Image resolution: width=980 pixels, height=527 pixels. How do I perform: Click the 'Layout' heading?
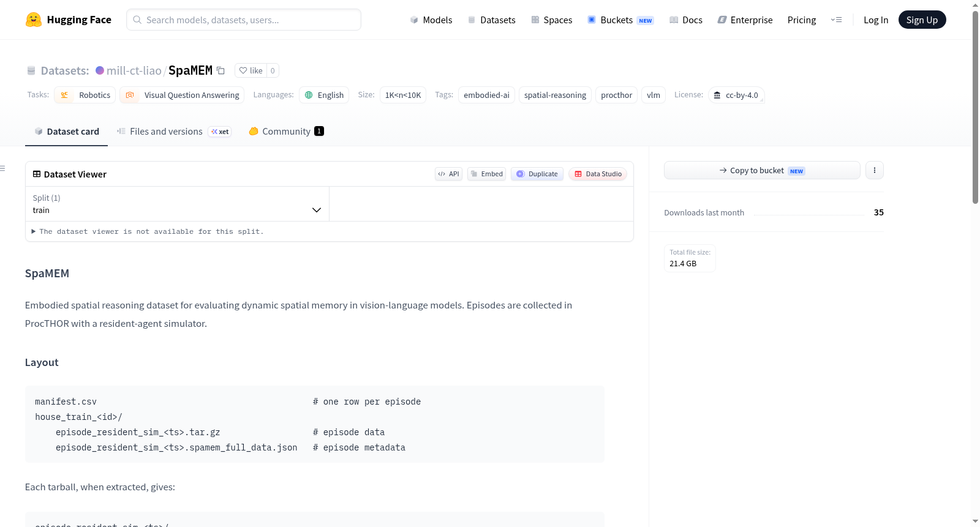click(42, 362)
